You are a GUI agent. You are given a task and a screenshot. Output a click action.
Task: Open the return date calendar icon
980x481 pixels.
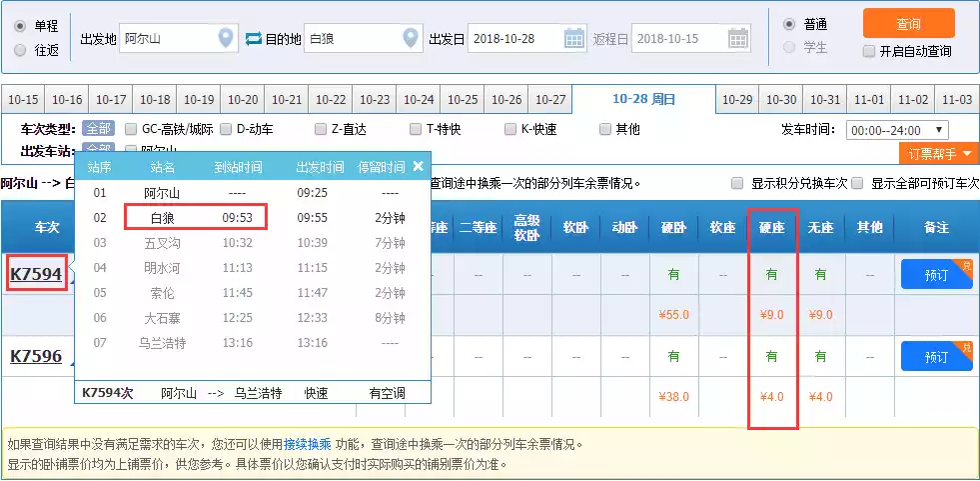pyautogui.click(x=738, y=38)
